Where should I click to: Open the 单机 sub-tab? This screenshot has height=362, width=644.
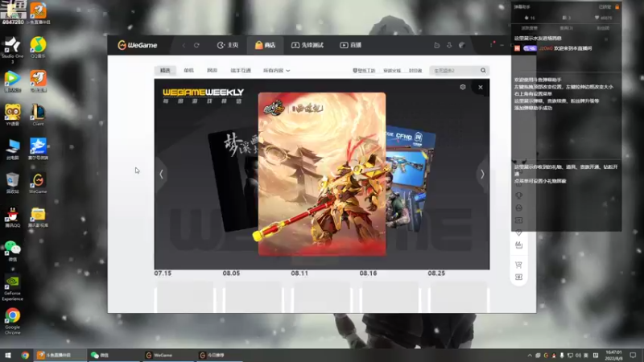coord(189,71)
